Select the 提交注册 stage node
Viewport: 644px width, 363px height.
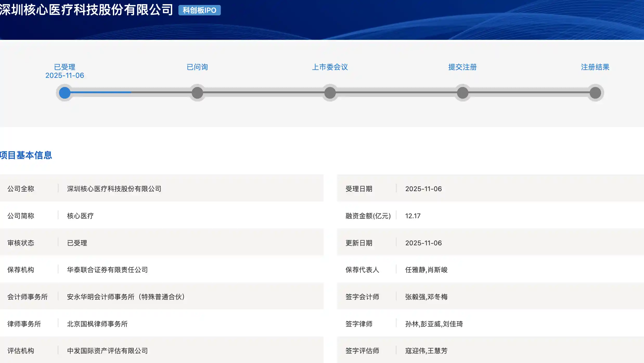[463, 93]
